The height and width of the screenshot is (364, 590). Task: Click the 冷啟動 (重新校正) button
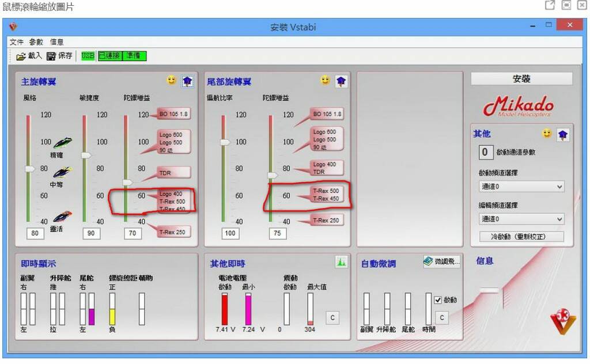[521, 237]
